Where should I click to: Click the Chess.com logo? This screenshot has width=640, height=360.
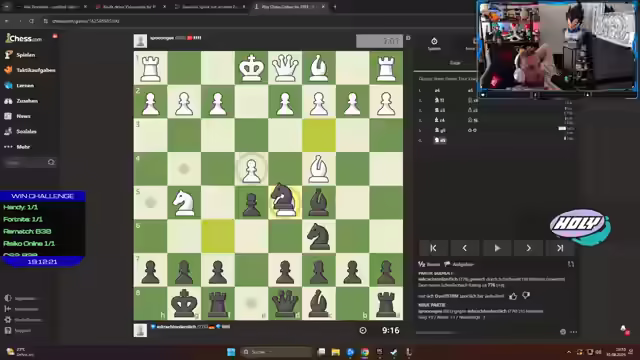point(24,38)
